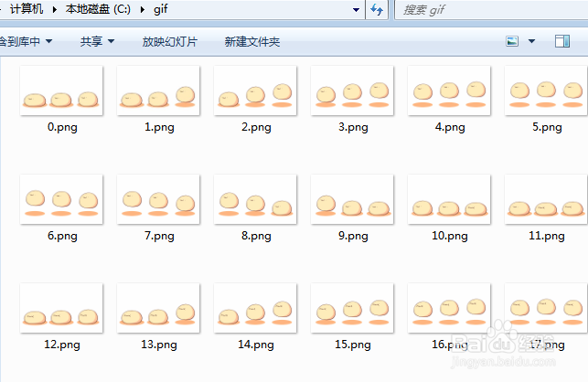Viewport: 588px width, 382px height.
Task: Open the 包含到库中 dropdown menu
Action: point(26,41)
